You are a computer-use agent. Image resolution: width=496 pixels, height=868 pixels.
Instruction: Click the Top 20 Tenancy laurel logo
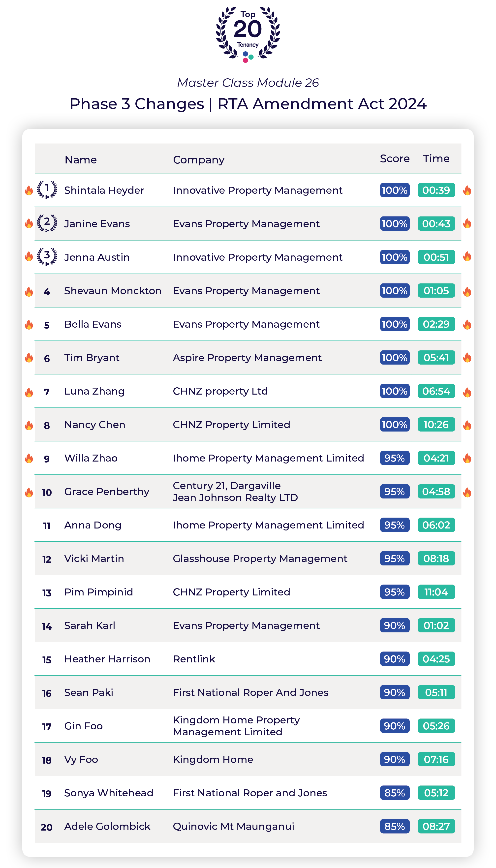click(248, 34)
